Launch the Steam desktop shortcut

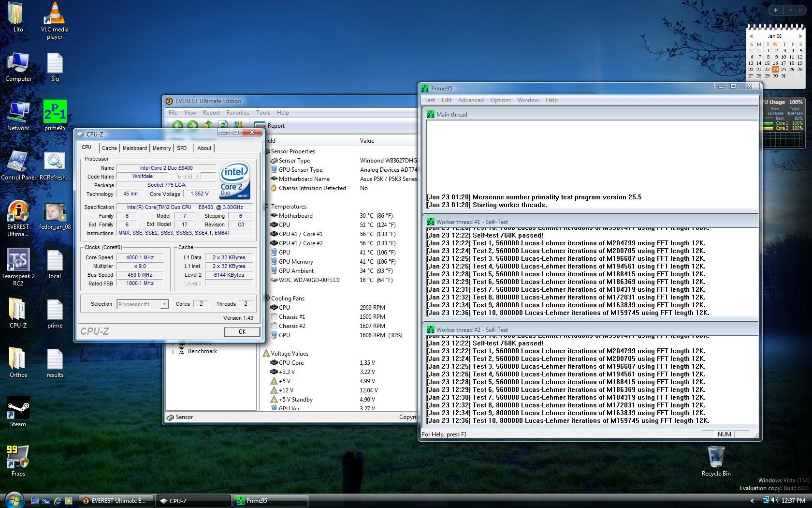click(x=18, y=412)
